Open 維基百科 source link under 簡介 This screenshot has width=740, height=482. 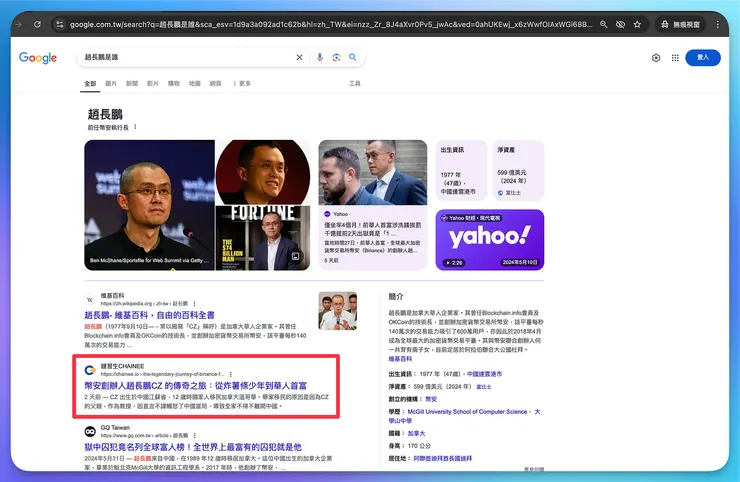(400, 359)
